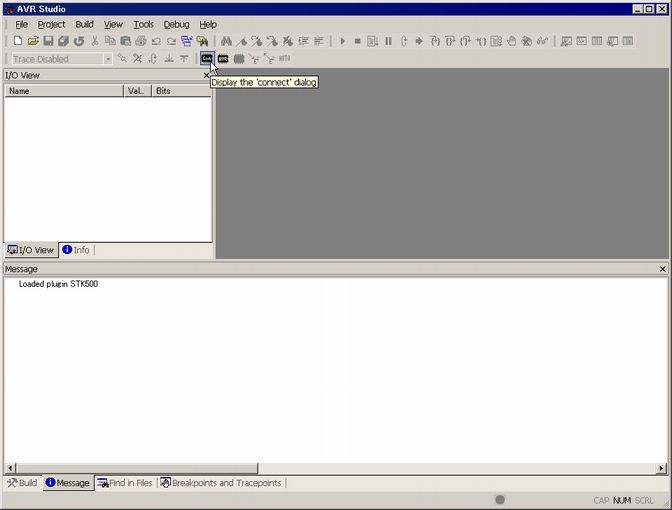Click the horizontal scrollbar thumb in Message
The image size is (672, 510).
(137, 468)
